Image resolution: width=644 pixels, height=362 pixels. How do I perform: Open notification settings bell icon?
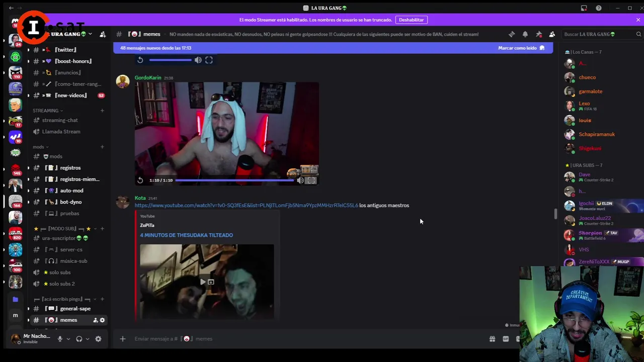(x=525, y=34)
